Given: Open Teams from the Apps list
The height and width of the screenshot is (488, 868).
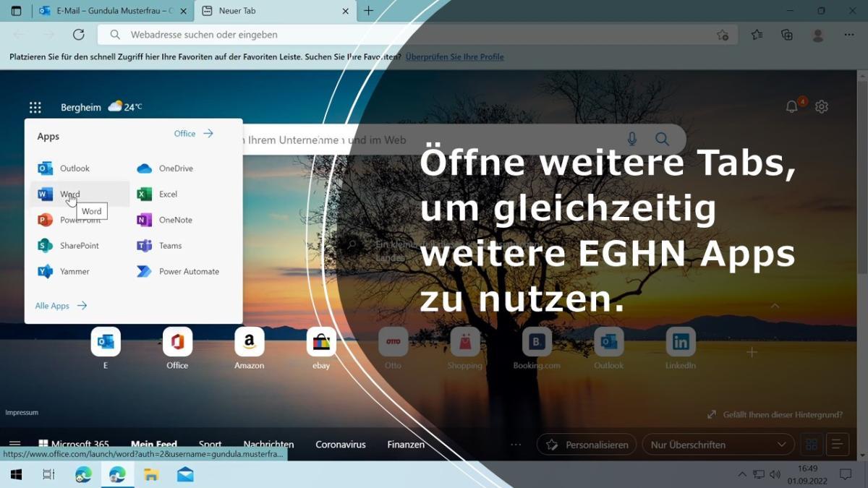Looking at the screenshot, I should (x=169, y=246).
